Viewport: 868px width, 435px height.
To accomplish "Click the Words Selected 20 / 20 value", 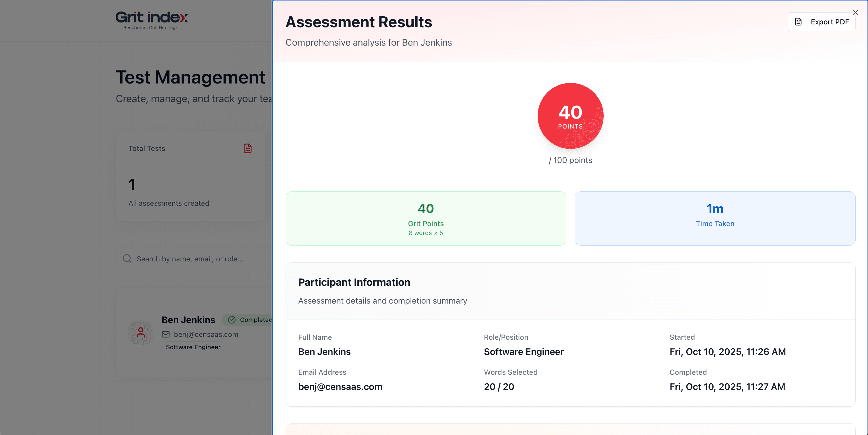I will click(499, 387).
